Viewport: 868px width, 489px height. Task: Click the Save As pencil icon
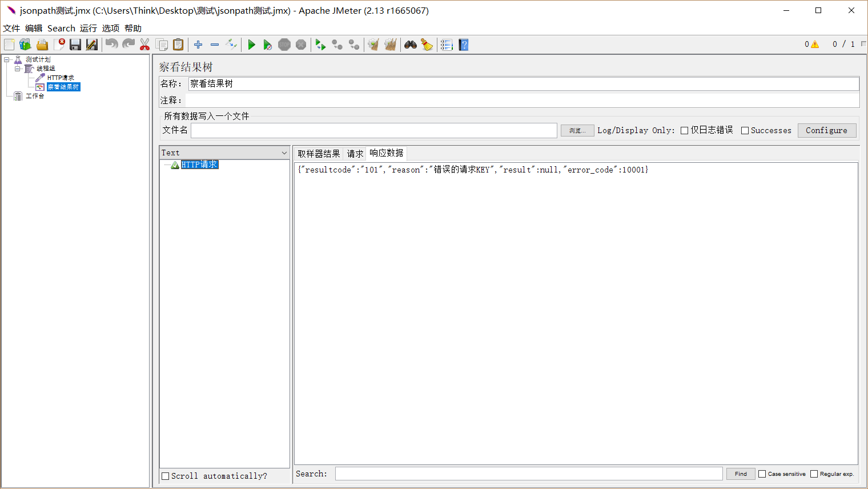click(92, 45)
